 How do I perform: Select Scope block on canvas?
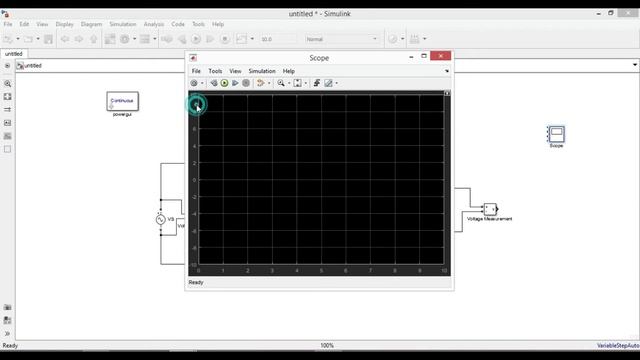click(556, 134)
